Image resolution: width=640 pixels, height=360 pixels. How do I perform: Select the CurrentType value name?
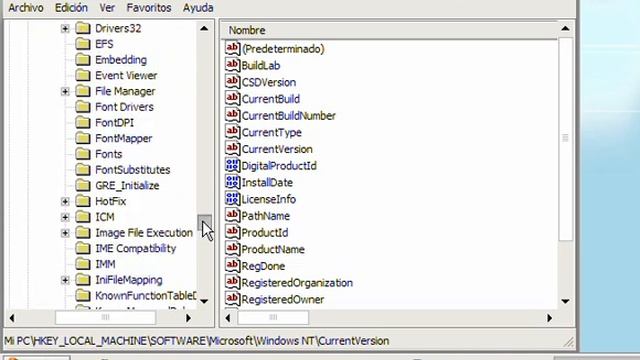271,133
